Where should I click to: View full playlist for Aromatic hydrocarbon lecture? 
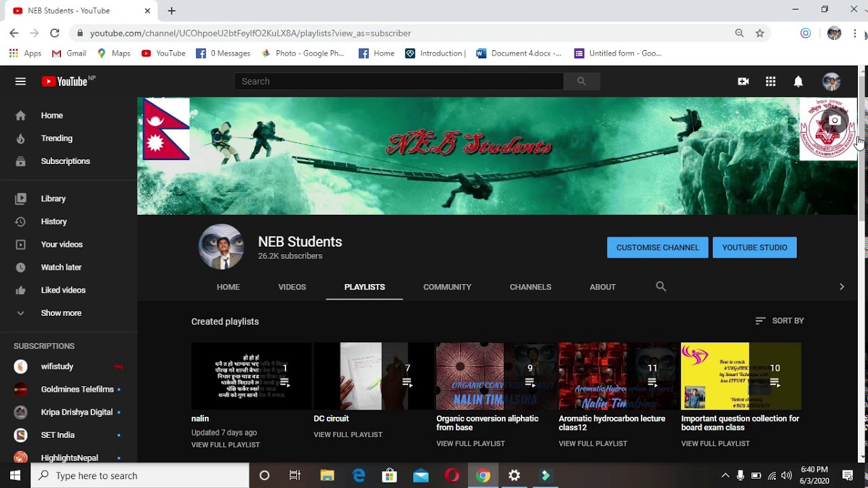593,443
